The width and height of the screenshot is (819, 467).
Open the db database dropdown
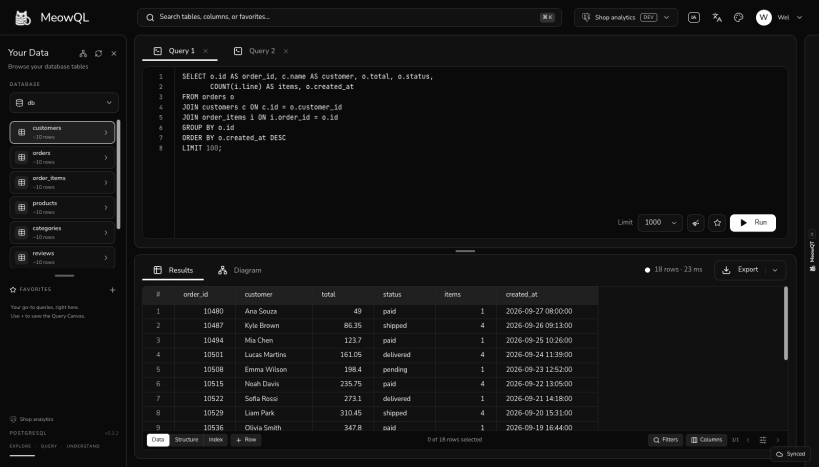tap(64, 103)
